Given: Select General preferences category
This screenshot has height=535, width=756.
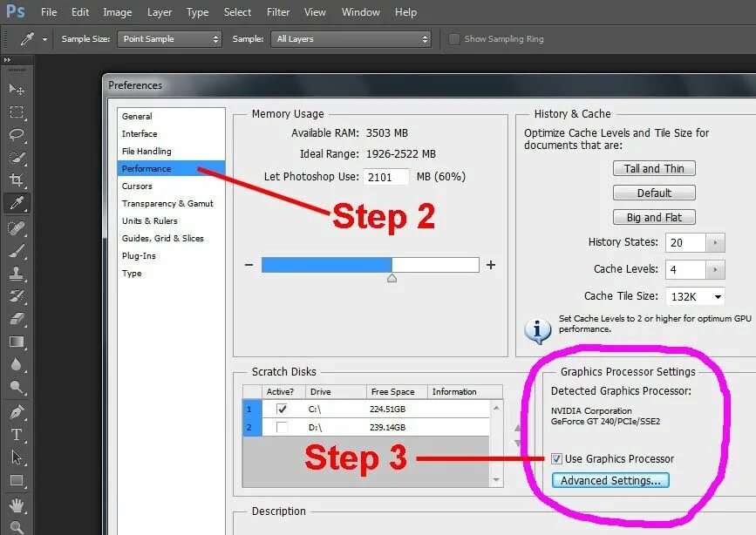Looking at the screenshot, I should pos(171,116).
